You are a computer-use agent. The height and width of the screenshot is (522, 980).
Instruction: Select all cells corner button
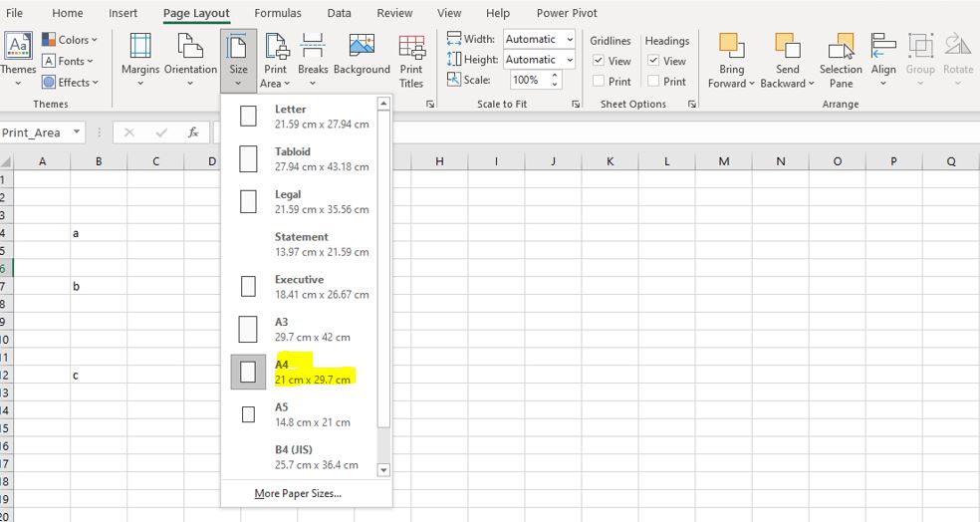coord(6,161)
